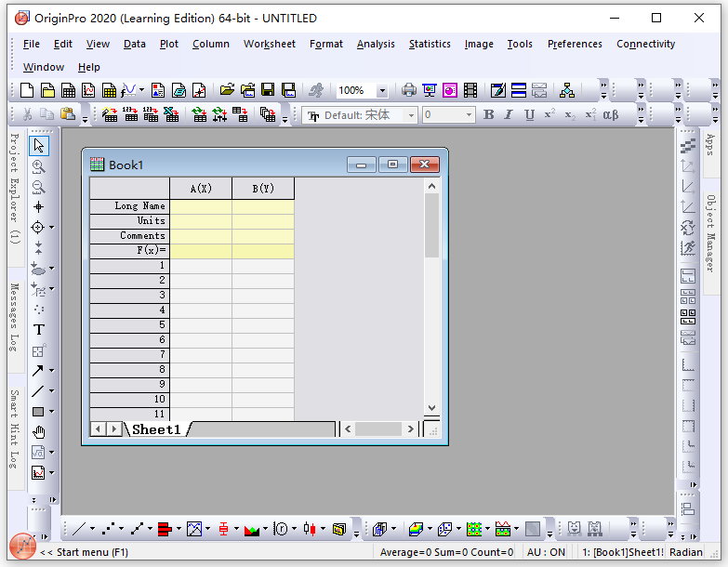Toggle Bold formatting

click(x=488, y=114)
